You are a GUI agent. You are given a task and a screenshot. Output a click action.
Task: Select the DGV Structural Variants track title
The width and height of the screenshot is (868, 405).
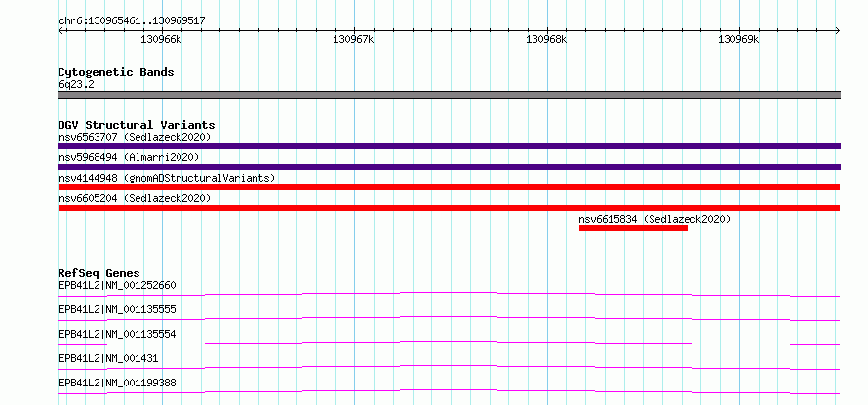tap(137, 125)
